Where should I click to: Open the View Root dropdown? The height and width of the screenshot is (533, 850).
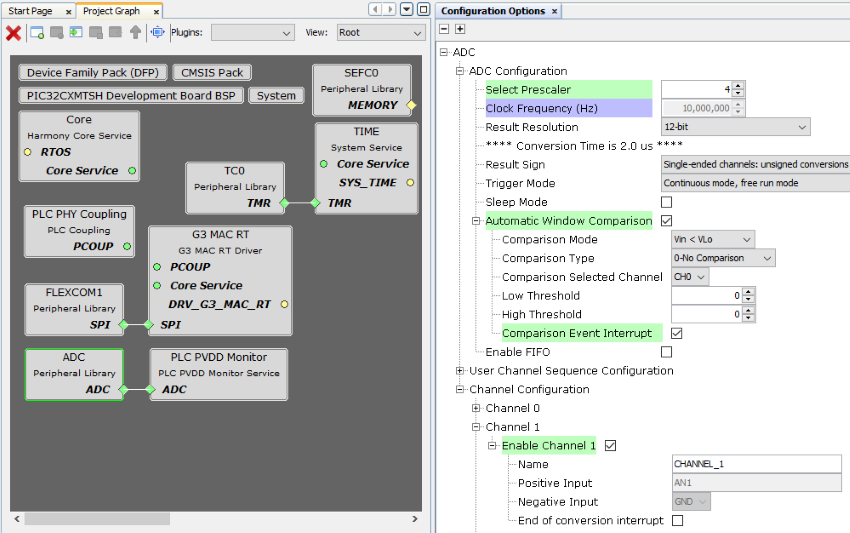click(381, 33)
